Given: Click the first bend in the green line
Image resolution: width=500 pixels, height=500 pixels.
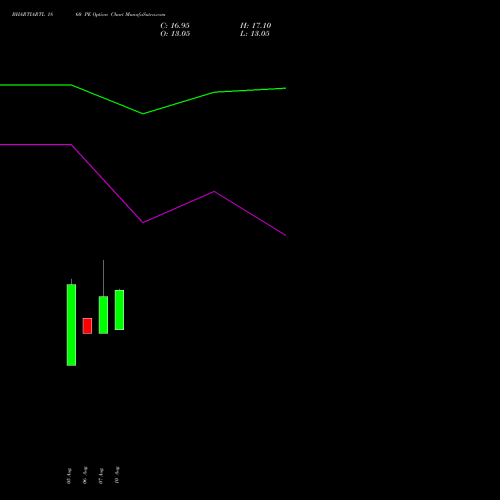Looking at the screenshot, I should pos(71,85).
